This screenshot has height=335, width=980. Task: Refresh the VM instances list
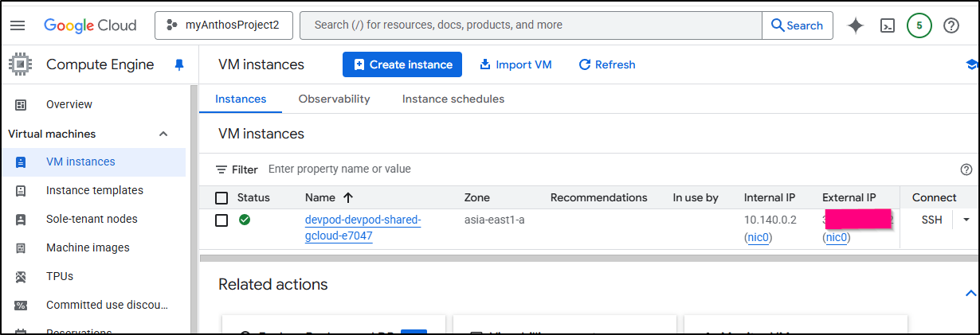607,64
